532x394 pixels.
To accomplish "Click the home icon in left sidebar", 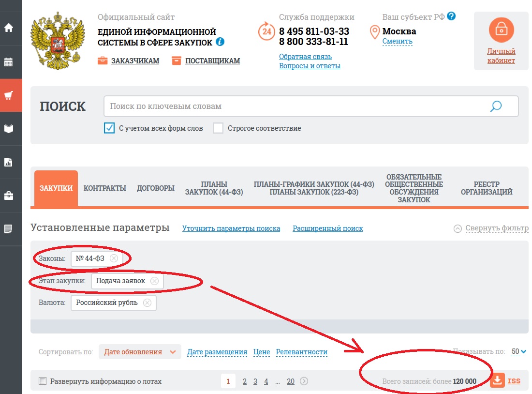I will coord(9,28).
